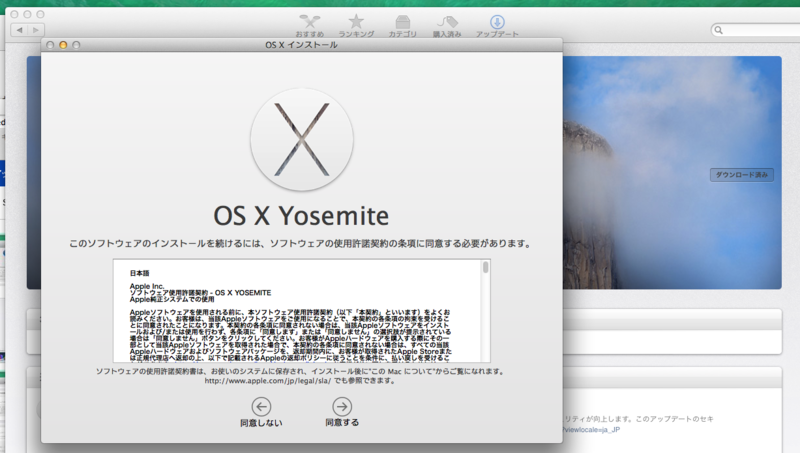Minimize the OS X インストール window
Image resolution: width=800 pixels, height=453 pixels.
pyautogui.click(x=63, y=45)
